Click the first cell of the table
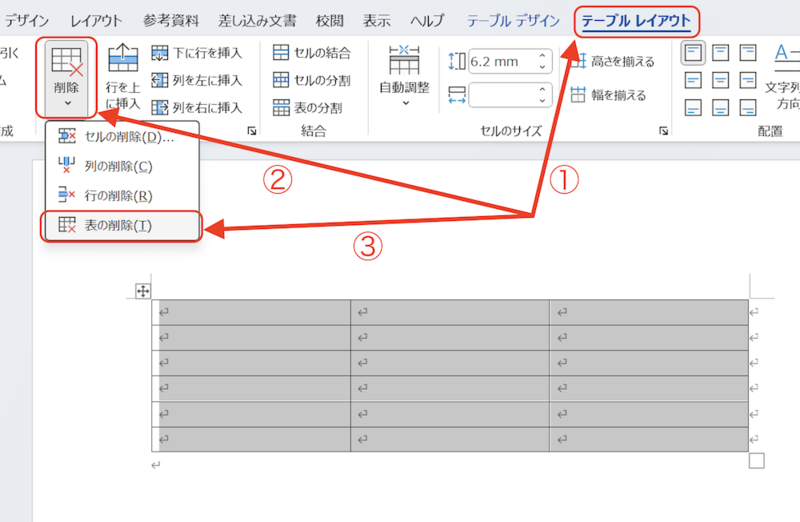Image resolution: width=800 pixels, height=522 pixels. (251, 312)
